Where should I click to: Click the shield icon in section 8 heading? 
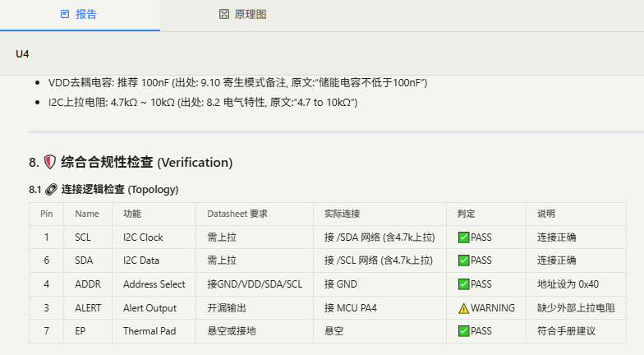pyautogui.click(x=50, y=162)
